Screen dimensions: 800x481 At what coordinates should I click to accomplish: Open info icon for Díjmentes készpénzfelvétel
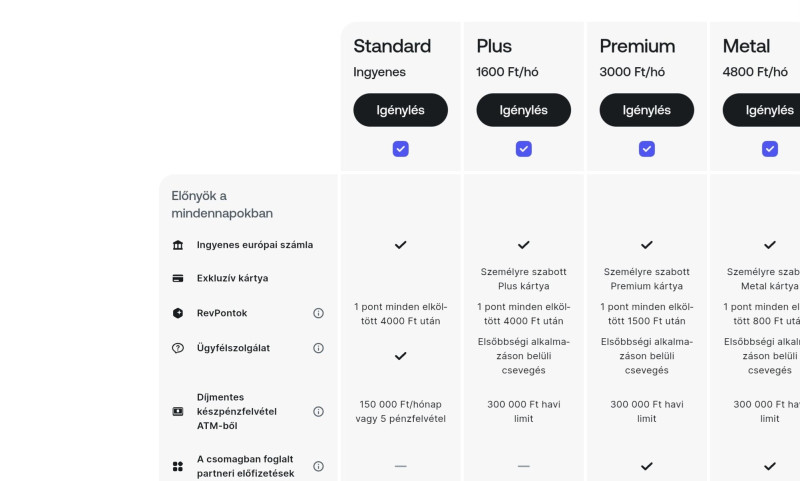[318, 411]
